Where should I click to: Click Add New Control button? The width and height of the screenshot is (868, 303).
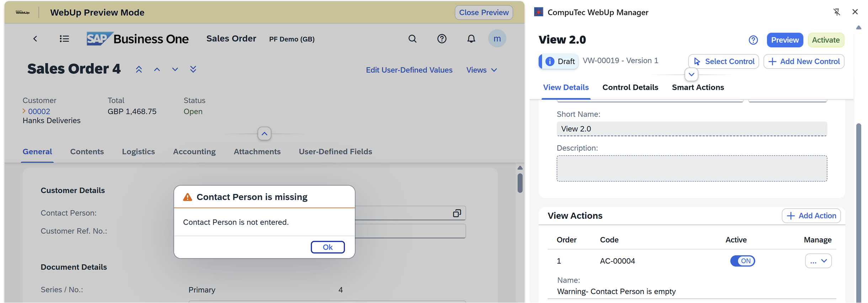coord(804,61)
